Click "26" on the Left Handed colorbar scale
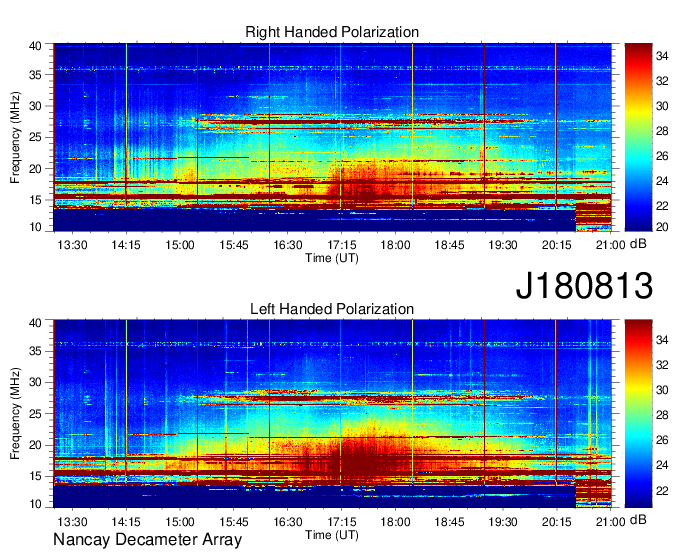 (x=662, y=440)
